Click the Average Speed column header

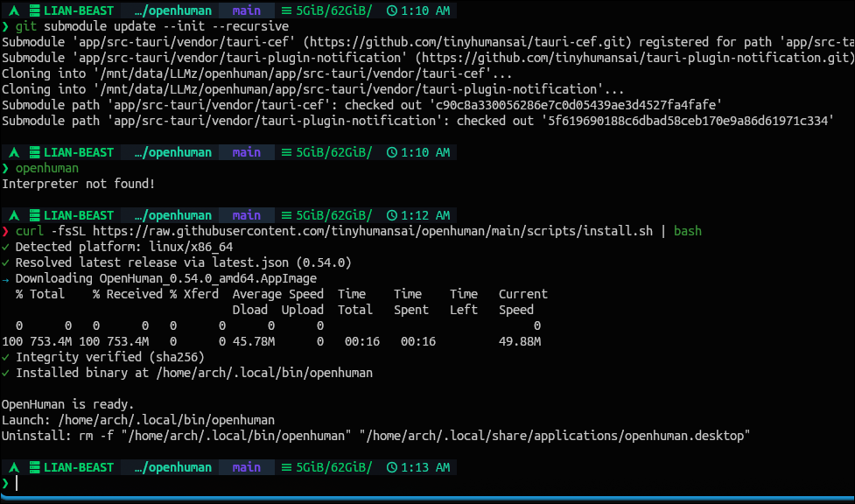(278, 295)
